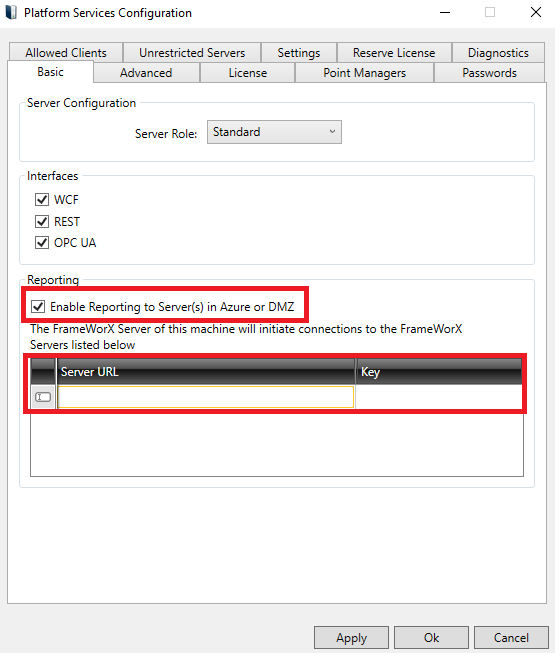Minimize the configuration window
This screenshot has width=560, height=664.
(x=445, y=12)
